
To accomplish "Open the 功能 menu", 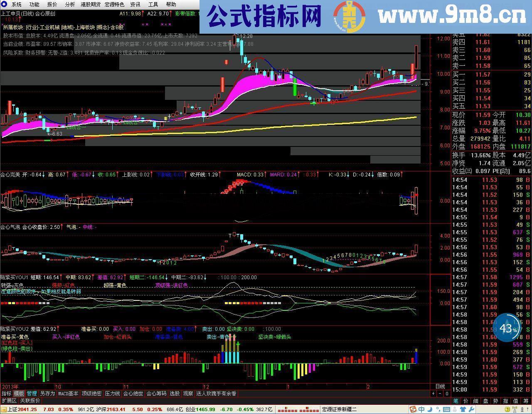I will (x=33, y=5).
